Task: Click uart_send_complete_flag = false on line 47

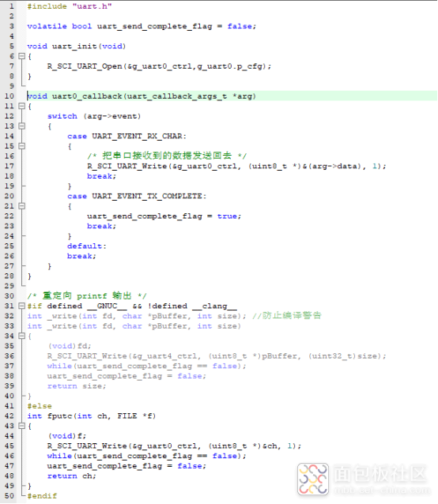Action: pyautogui.click(x=126, y=466)
